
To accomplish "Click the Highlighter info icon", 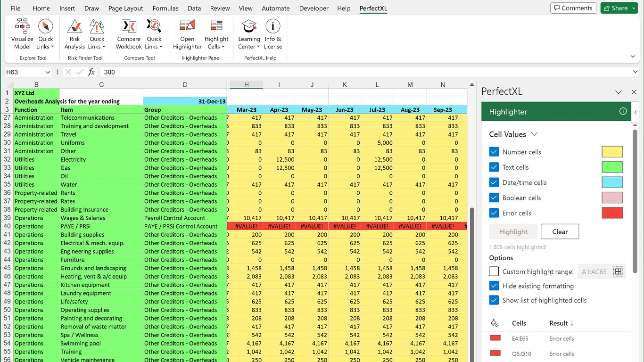I will [623, 112].
